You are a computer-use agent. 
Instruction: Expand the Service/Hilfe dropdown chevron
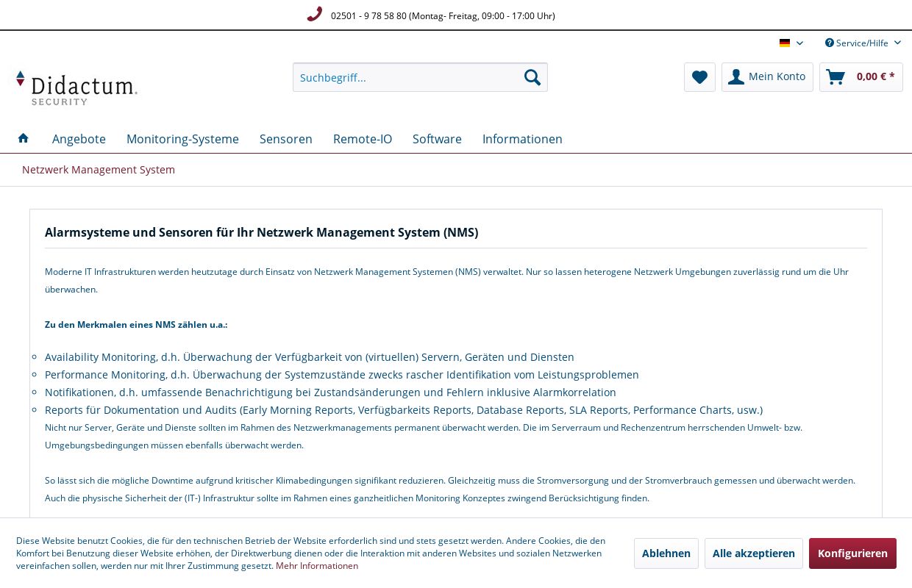pyautogui.click(x=897, y=43)
